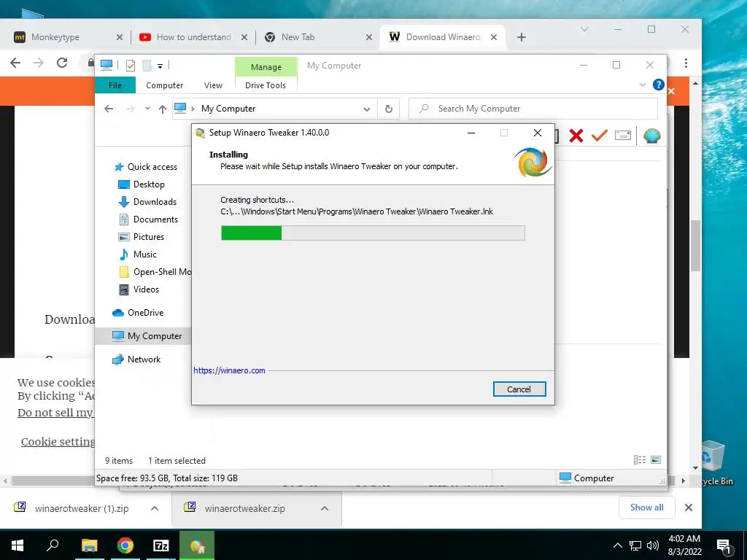Go back in File Explorer

(x=109, y=109)
